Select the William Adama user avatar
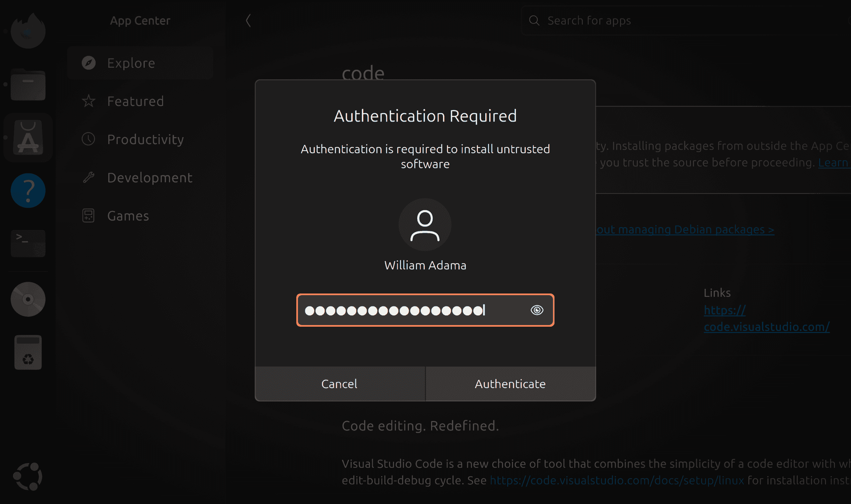 tap(425, 225)
